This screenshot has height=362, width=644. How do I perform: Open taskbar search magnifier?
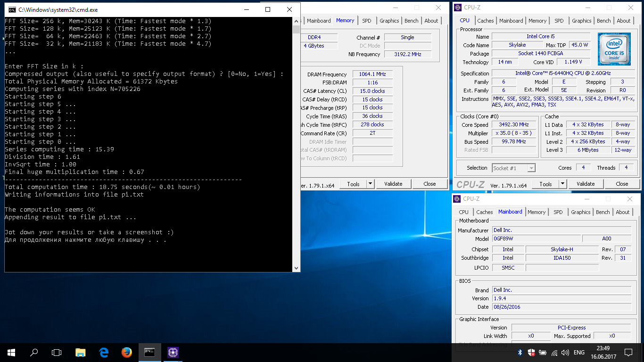click(x=34, y=352)
